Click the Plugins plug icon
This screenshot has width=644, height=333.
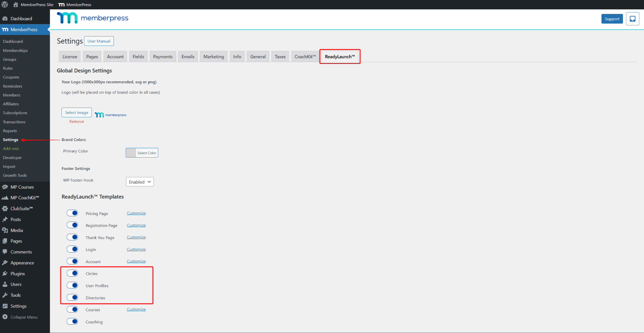(5, 274)
